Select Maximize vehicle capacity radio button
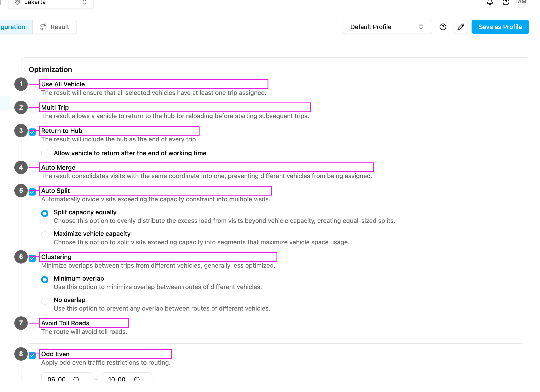Screen dimensions: 540x392 pyautogui.click(x=45, y=235)
